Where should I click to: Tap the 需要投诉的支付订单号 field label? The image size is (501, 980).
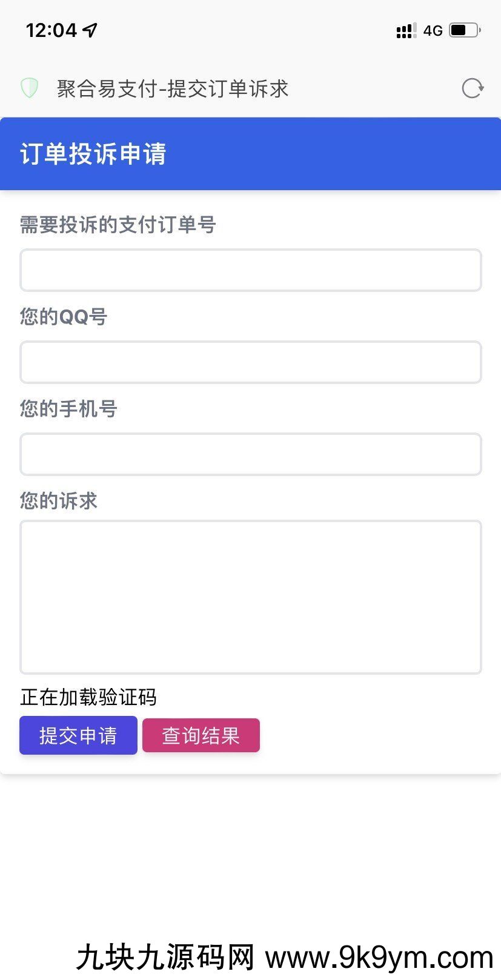tap(118, 225)
